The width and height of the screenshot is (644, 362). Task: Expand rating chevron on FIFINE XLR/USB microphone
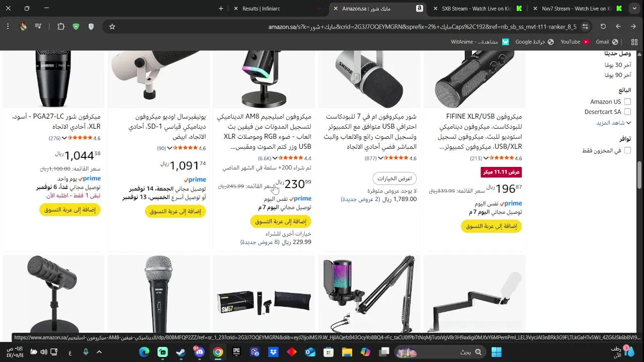point(486,158)
